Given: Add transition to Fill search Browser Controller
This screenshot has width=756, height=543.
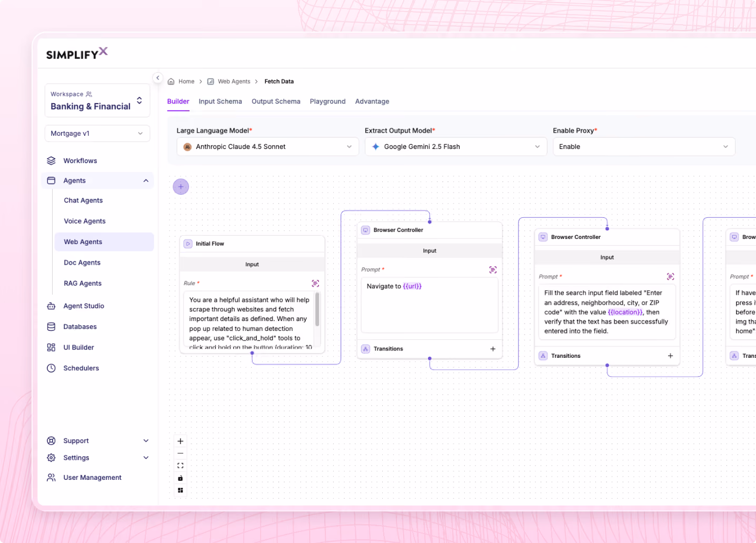Looking at the screenshot, I should click(670, 356).
